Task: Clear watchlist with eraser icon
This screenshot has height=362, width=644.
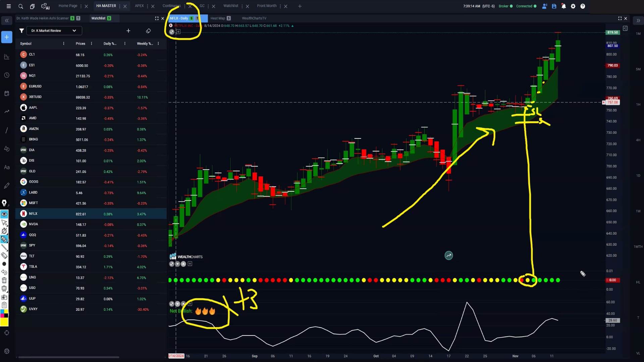Action: pos(148,31)
